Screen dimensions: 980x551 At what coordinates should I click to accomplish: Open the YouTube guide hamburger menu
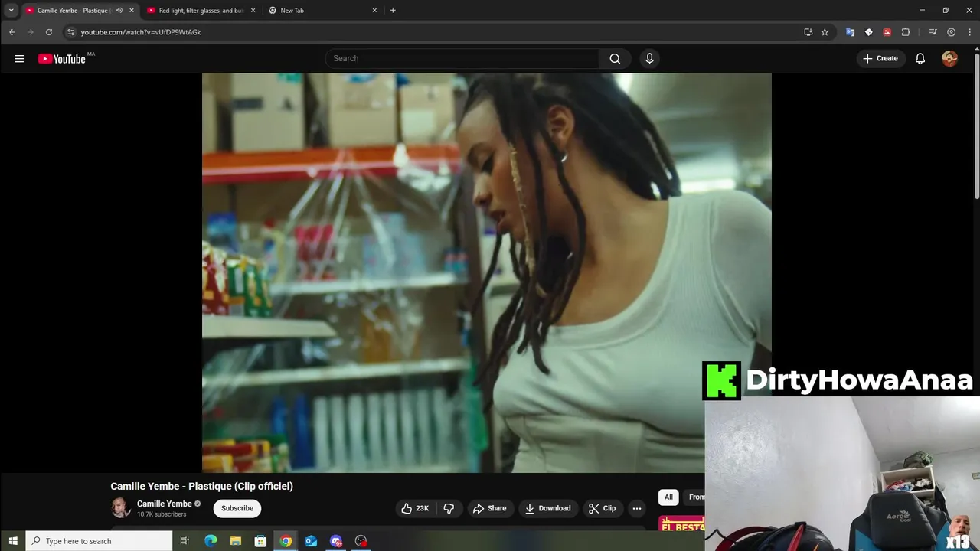19,59
